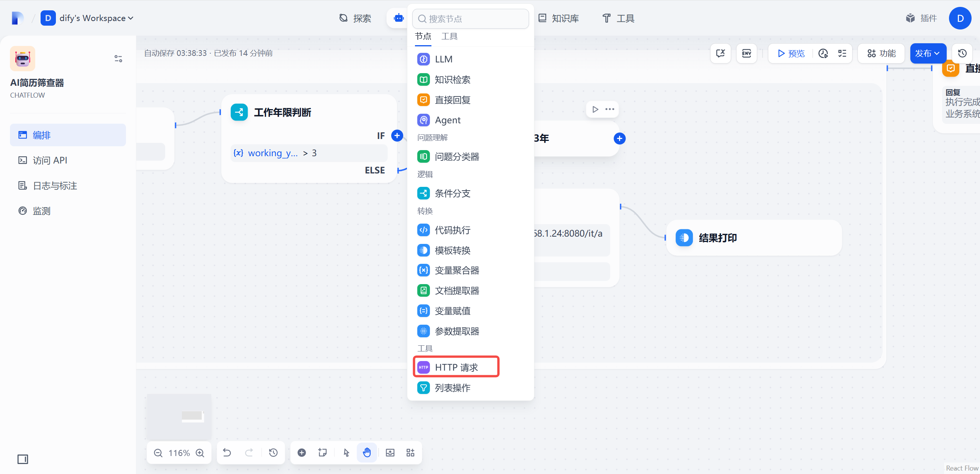Click the add node plus icon in bottom toolbar
980x474 pixels.
302,453
